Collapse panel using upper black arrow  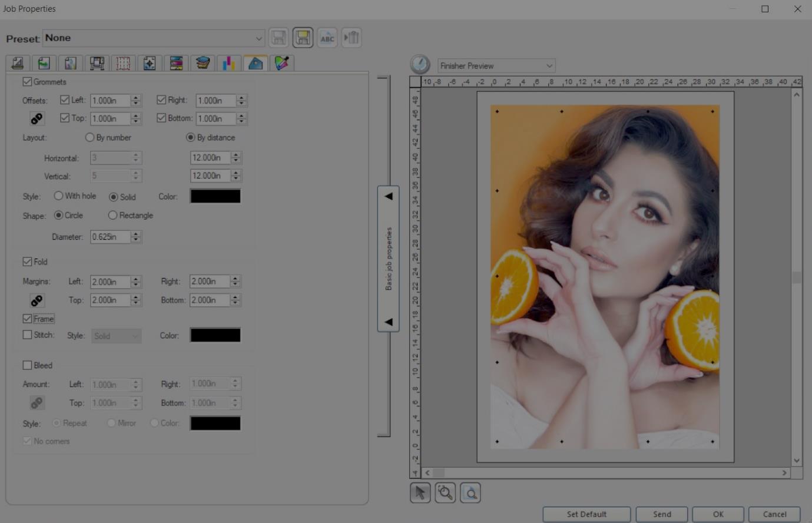pyautogui.click(x=389, y=196)
